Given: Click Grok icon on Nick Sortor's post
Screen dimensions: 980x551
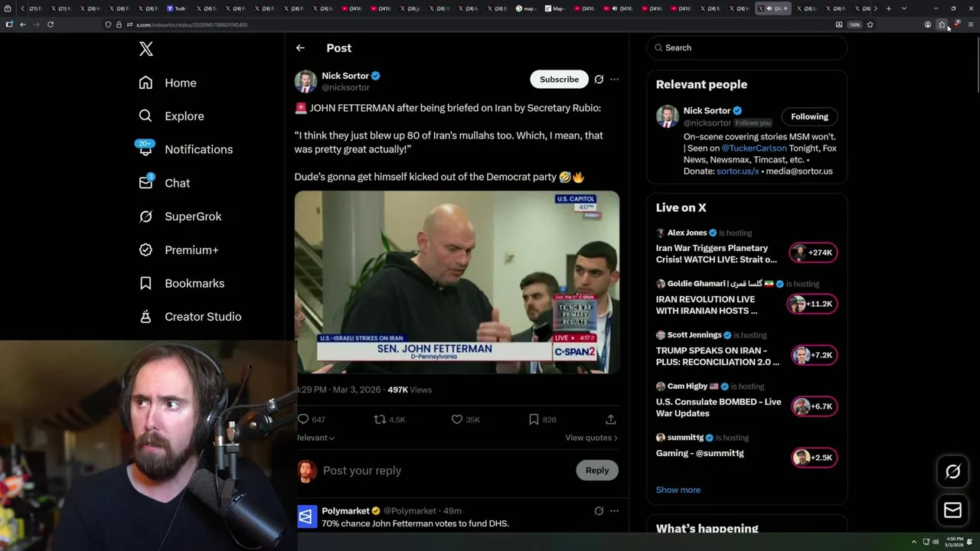Looking at the screenshot, I should (599, 80).
